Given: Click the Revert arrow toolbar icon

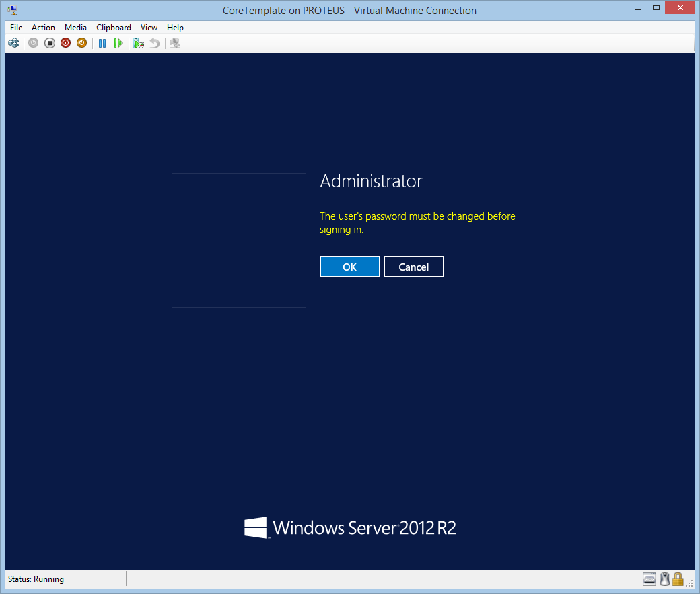Looking at the screenshot, I should pyautogui.click(x=155, y=43).
